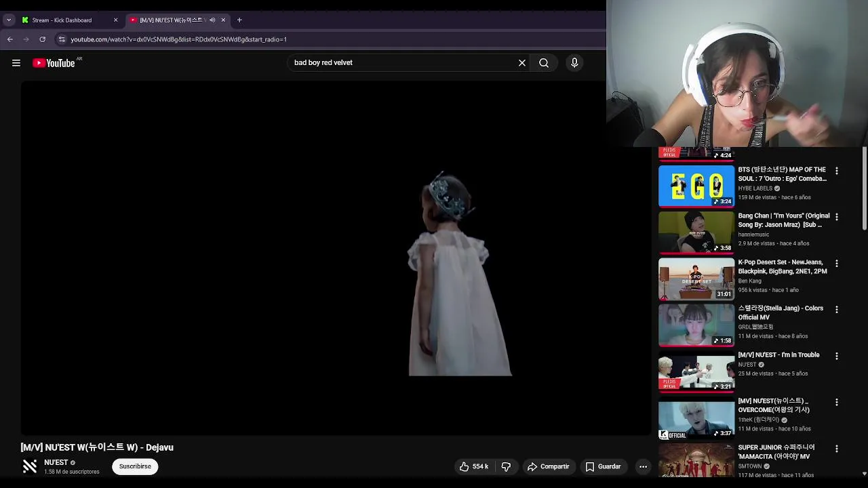The image size is (868, 488).
Task: Open options menu for Bang Chan I'm Yours video
Action: pyautogui.click(x=837, y=217)
